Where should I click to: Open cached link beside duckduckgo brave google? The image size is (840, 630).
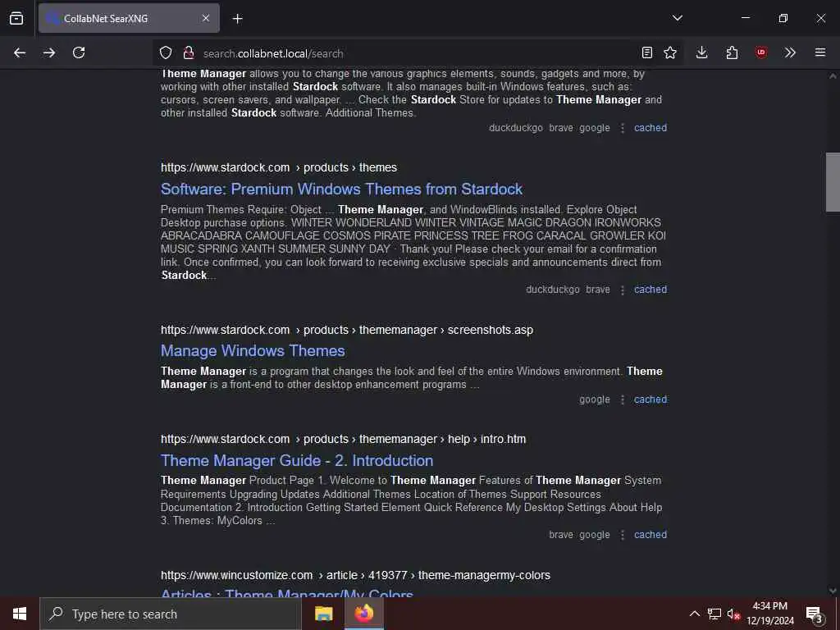(651, 127)
